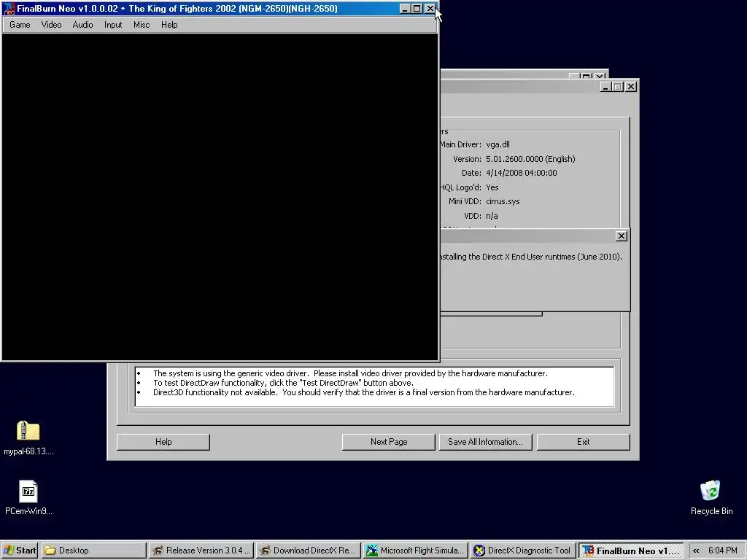Viewport: 747px width, 560px height.
Task: Click the Exit button in DirectX Diagnostic Tool
Action: [583, 442]
